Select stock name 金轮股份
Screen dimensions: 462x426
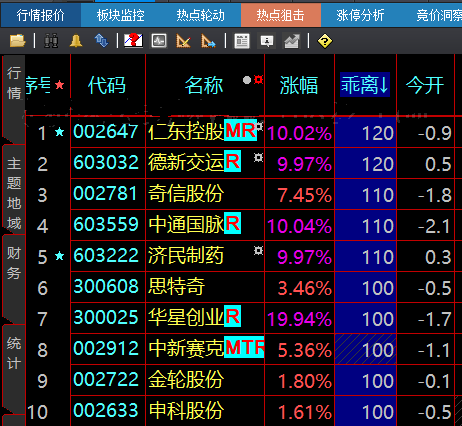186,379
